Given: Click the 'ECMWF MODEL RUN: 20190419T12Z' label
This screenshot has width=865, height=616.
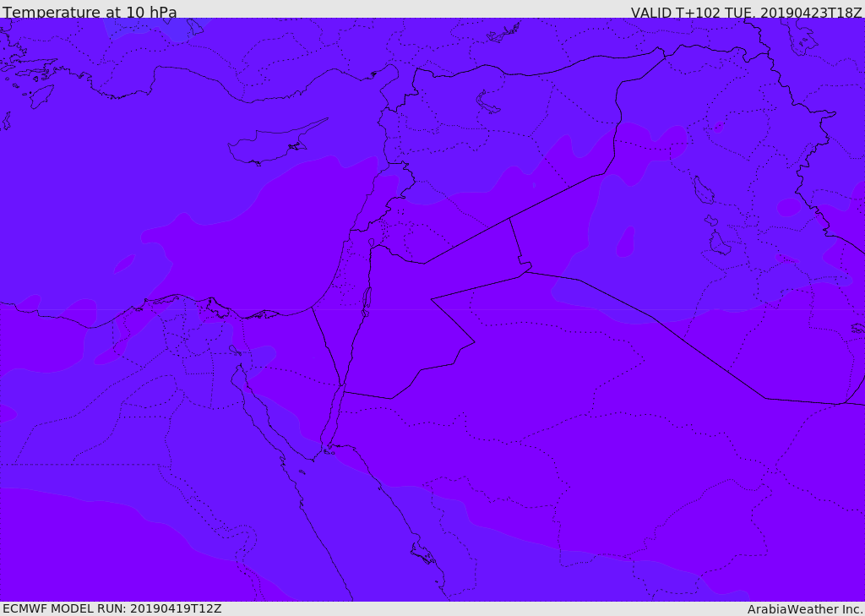Looking at the screenshot, I should click(x=112, y=608).
